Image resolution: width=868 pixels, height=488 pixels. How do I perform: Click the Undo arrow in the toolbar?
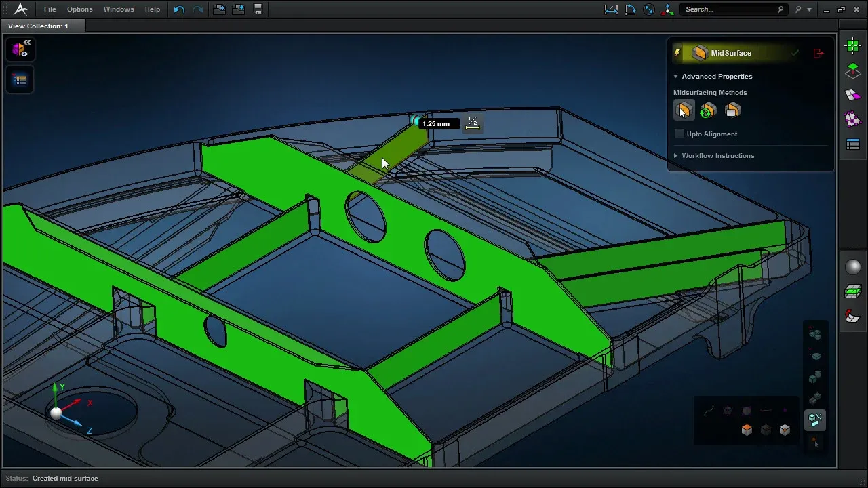coord(179,9)
